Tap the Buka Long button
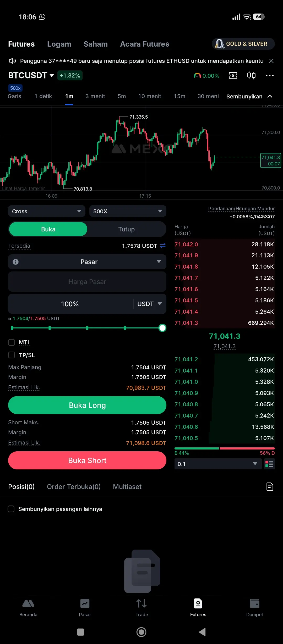 tap(87, 405)
